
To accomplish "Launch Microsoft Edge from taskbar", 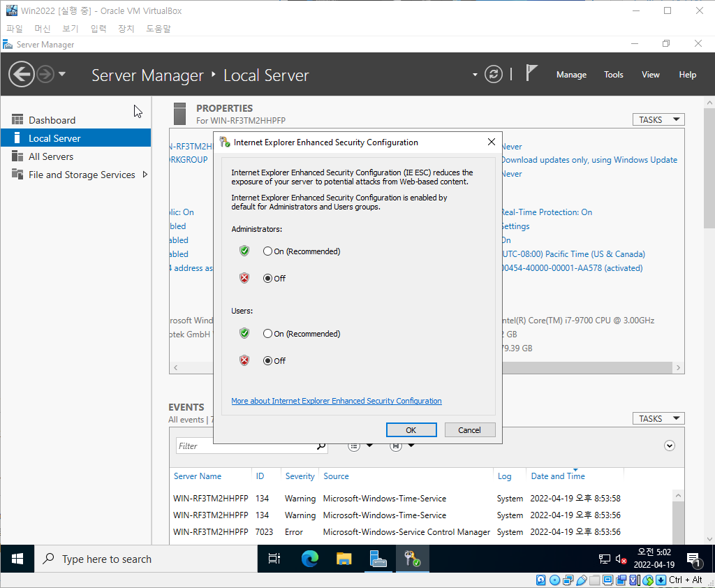I will pyautogui.click(x=309, y=559).
